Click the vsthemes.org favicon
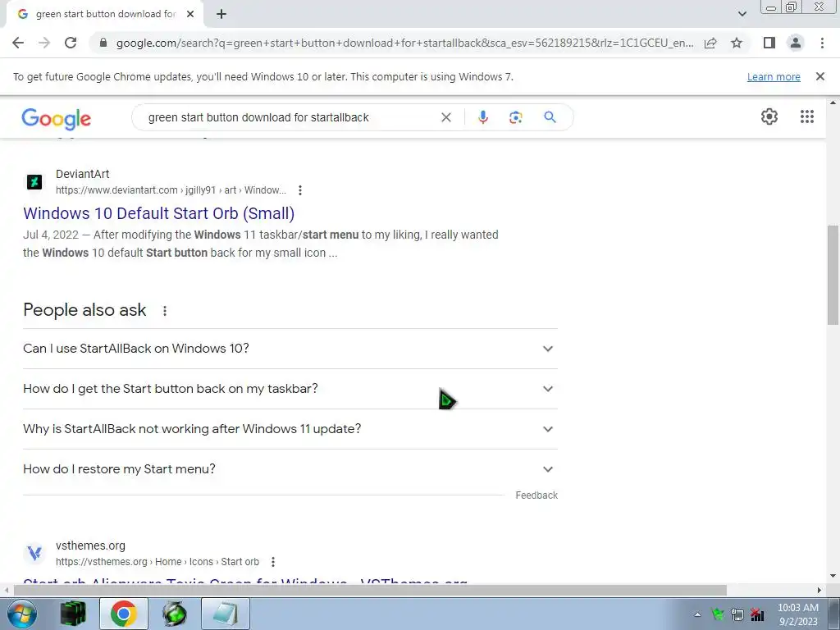 pos(34,554)
